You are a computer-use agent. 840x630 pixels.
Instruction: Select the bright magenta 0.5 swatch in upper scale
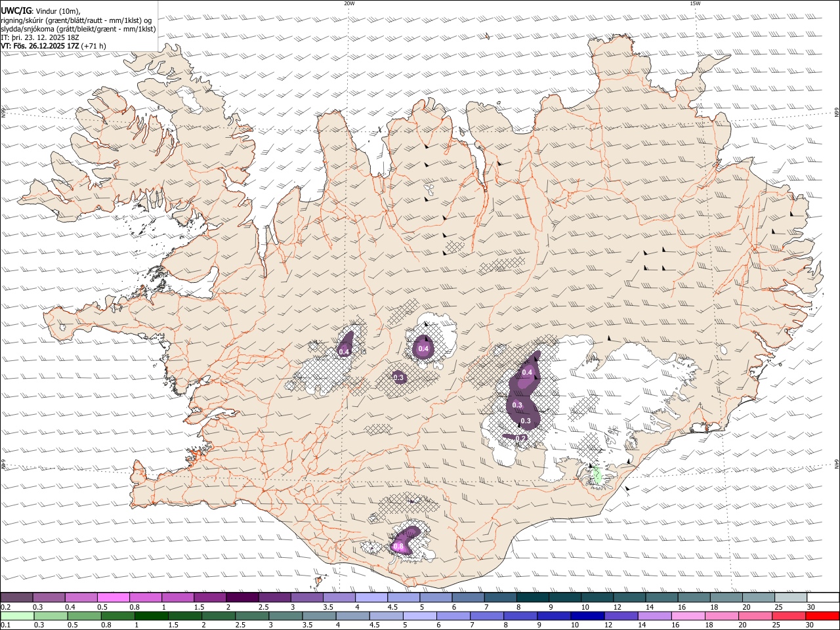113,597
